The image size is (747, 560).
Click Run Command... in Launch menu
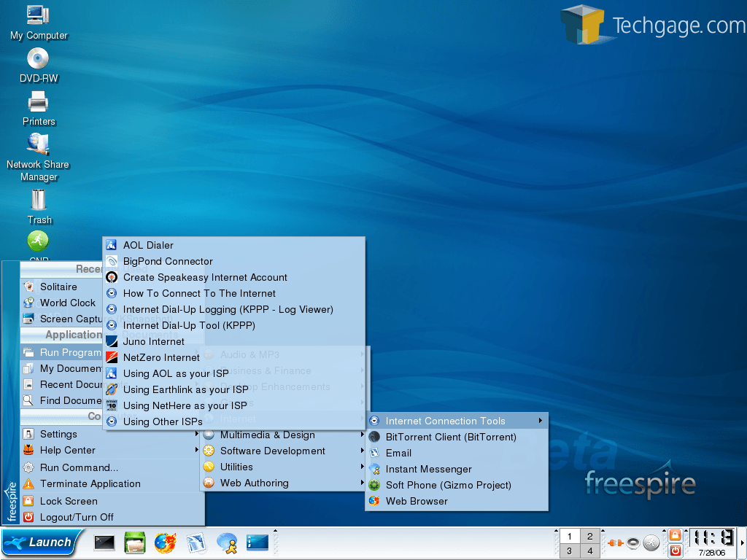[112, 467]
